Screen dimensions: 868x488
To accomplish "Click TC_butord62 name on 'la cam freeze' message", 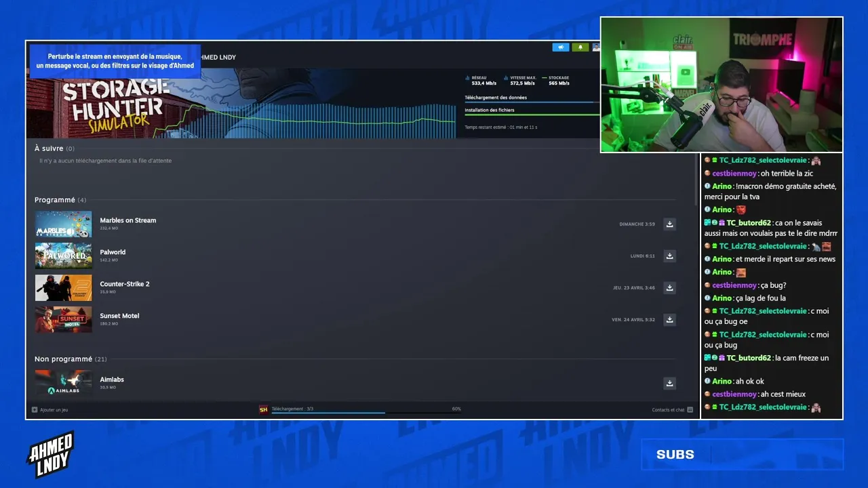I will [749, 358].
